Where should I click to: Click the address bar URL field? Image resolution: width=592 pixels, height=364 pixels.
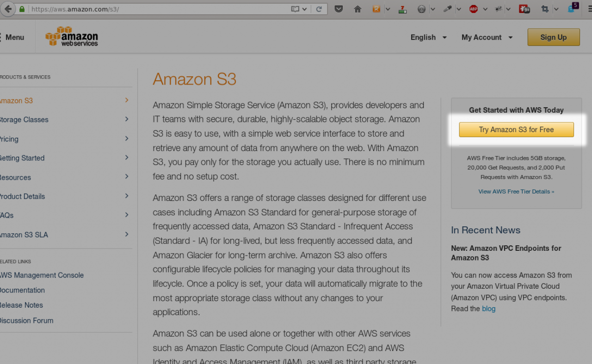[157, 9]
